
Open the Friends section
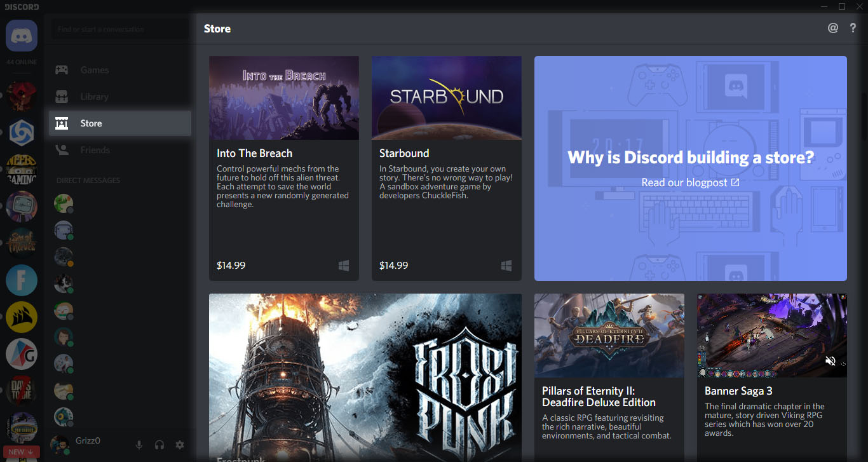(x=95, y=149)
